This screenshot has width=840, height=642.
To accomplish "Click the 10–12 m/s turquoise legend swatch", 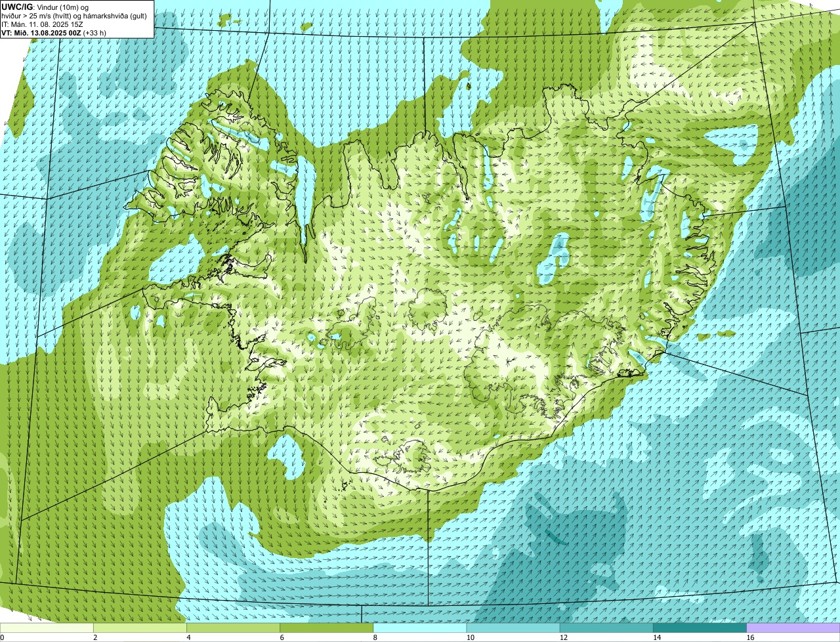I will (513, 628).
